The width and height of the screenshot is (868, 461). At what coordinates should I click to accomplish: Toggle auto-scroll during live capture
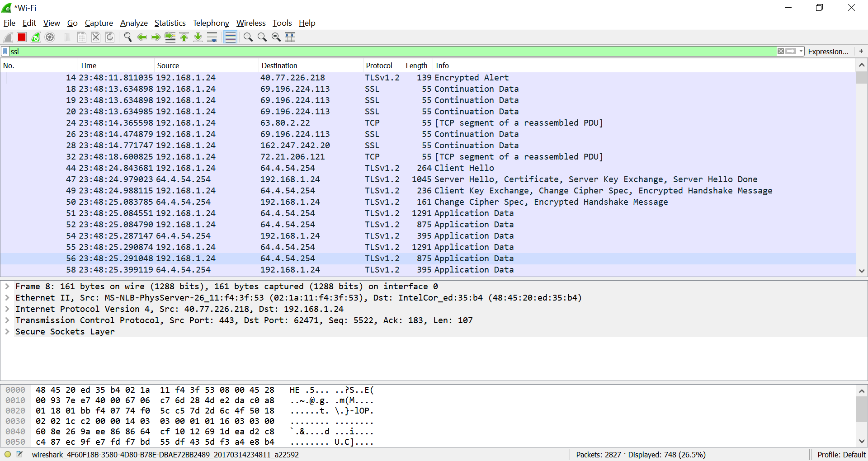[212, 37]
